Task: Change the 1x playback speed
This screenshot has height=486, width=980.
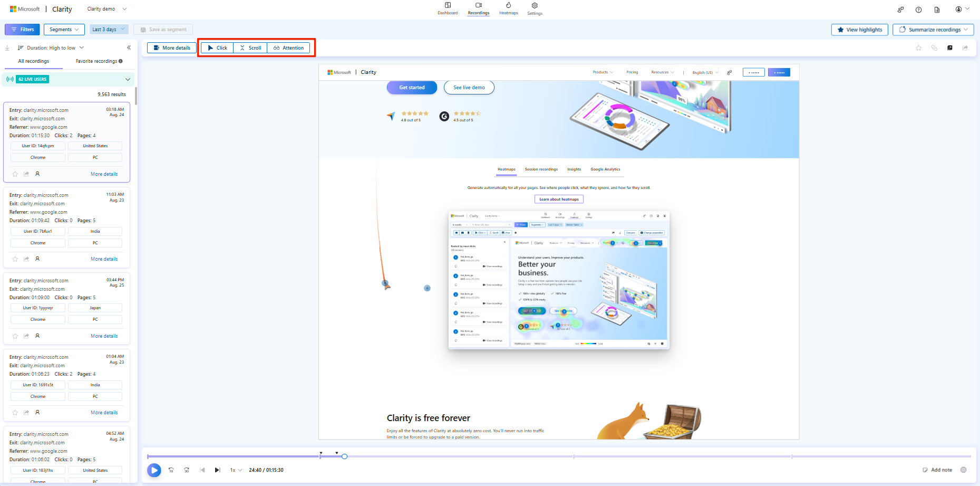Action: point(236,470)
